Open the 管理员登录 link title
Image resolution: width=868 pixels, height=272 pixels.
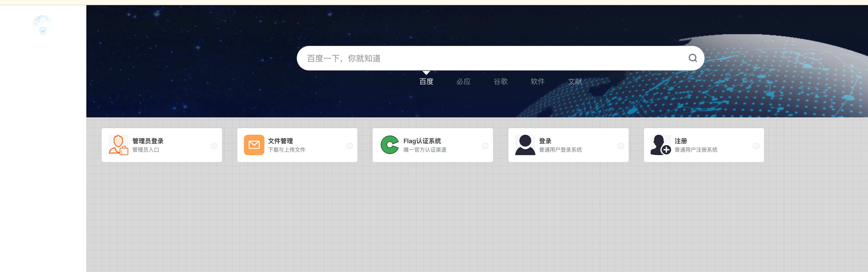click(148, 141)
